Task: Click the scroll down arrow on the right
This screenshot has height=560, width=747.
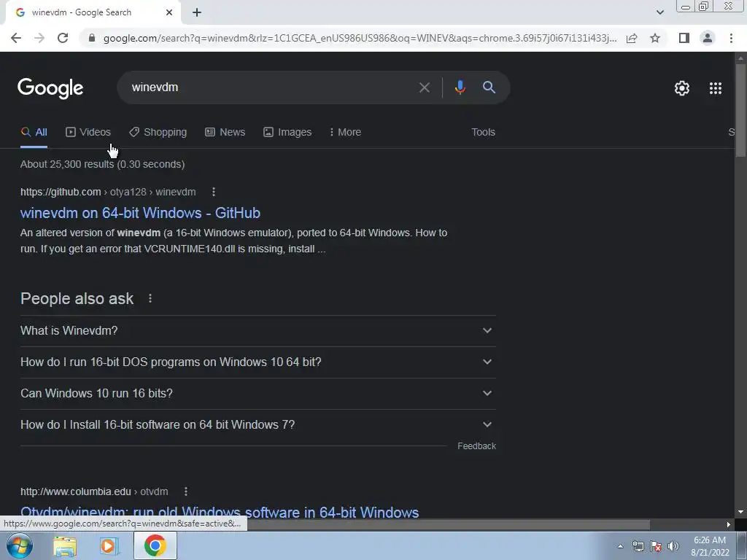Action: click(x=740, y=512)
